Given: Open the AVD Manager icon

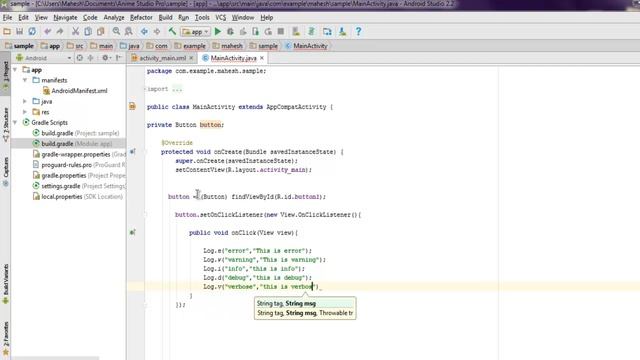Looking at the screenshot, I should pyautogui.click(x=296, y=31).
